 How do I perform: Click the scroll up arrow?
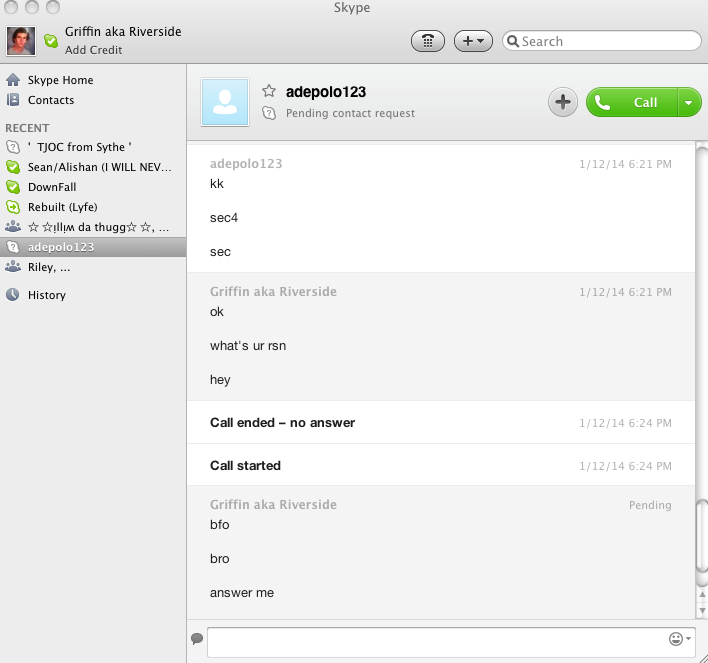point(702,595)
